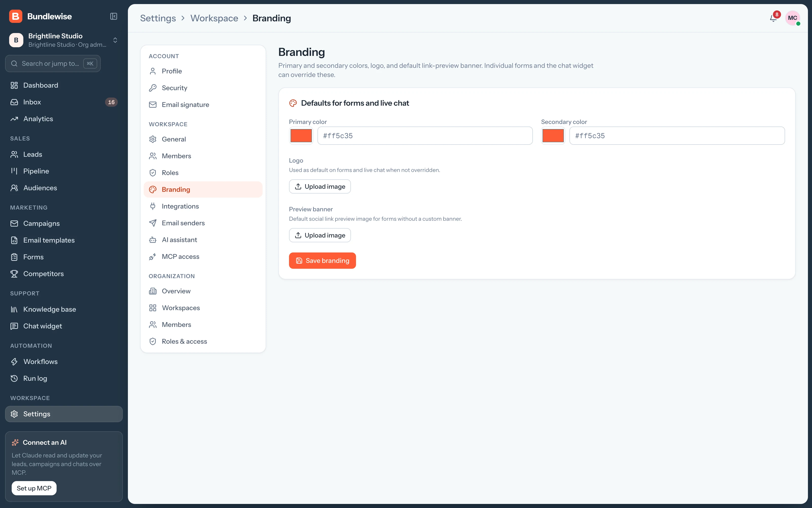The image size is (812, 508).
Task: Click the Primary color hex field
Action: point(425,136)
